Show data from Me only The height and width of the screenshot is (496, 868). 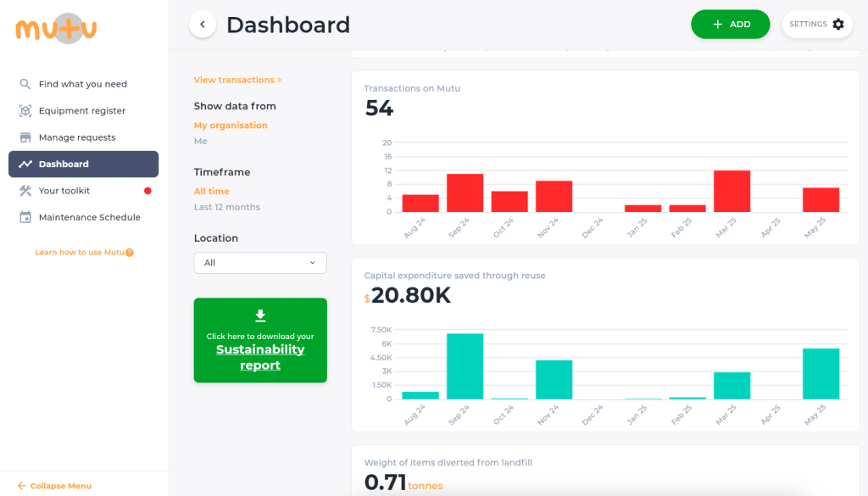[x=200, y=141]
